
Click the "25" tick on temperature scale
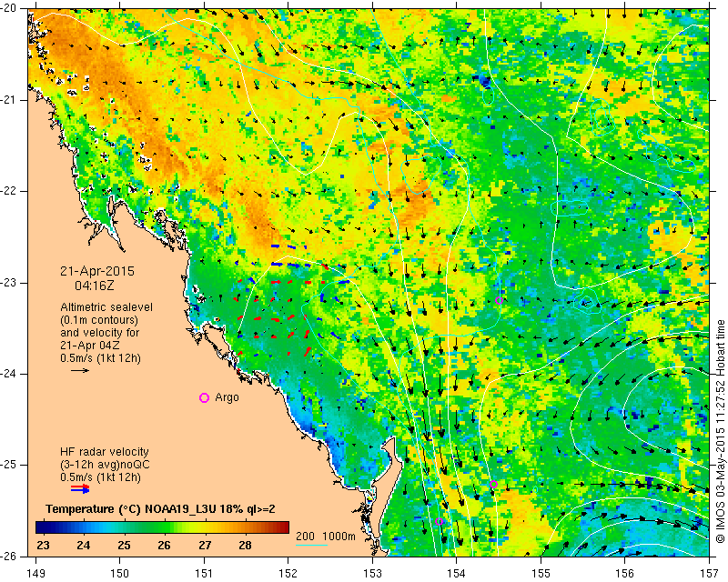124,545
